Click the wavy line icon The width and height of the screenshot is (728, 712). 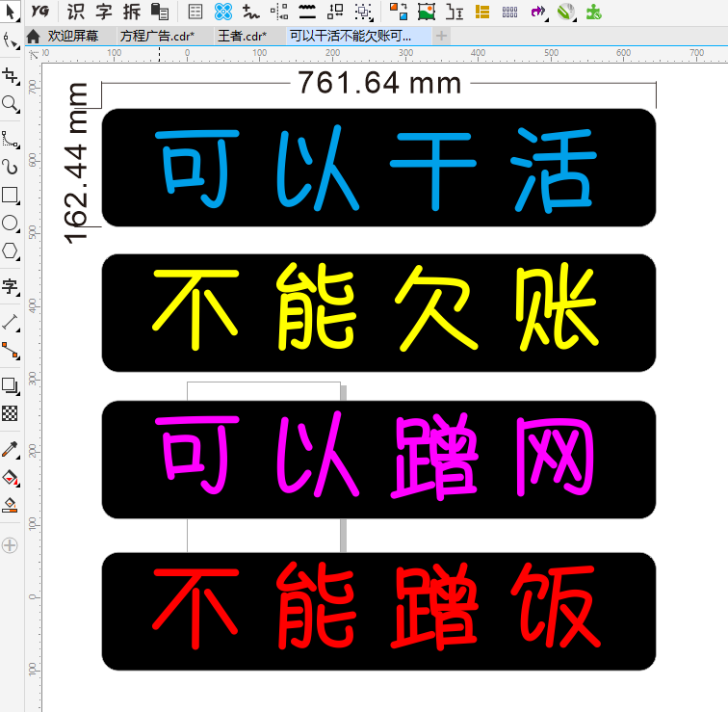coord(307,12)
